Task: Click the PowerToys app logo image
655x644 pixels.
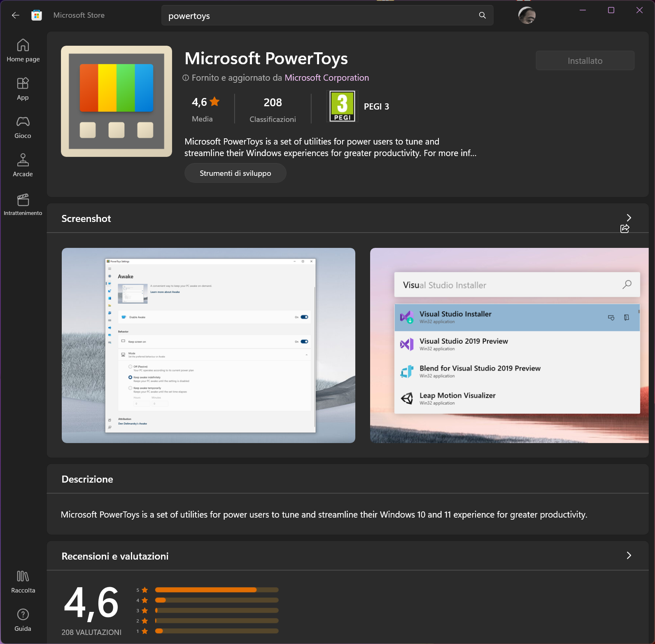Action: [x=117, y=101]
